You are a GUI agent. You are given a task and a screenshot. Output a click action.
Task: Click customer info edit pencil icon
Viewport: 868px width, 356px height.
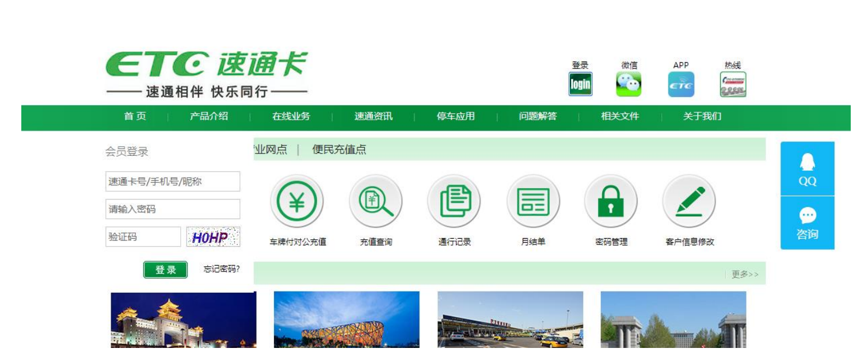tap(689, 201)
